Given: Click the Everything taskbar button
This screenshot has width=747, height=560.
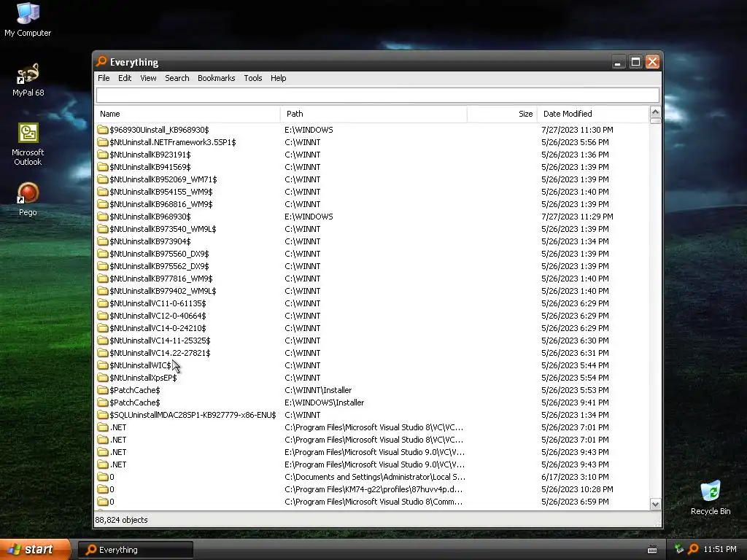Looking at the screenshot, I should [x=135, y=550].
